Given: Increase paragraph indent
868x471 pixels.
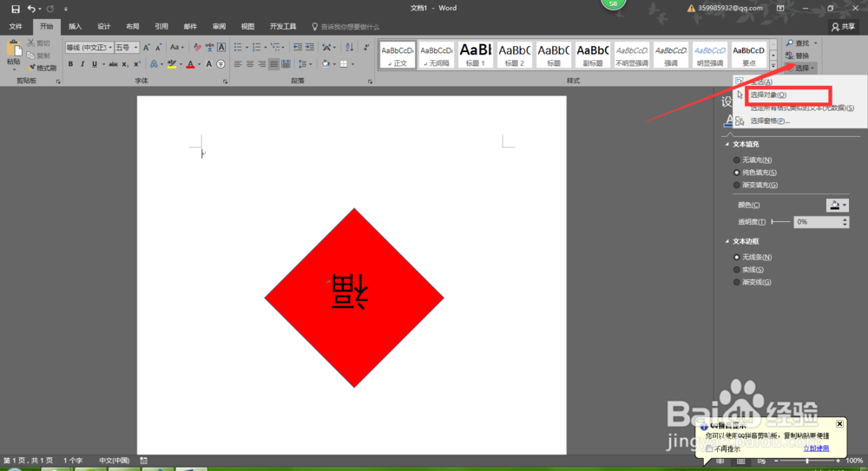Looking at the screenshot, I should tap(310, 48).
